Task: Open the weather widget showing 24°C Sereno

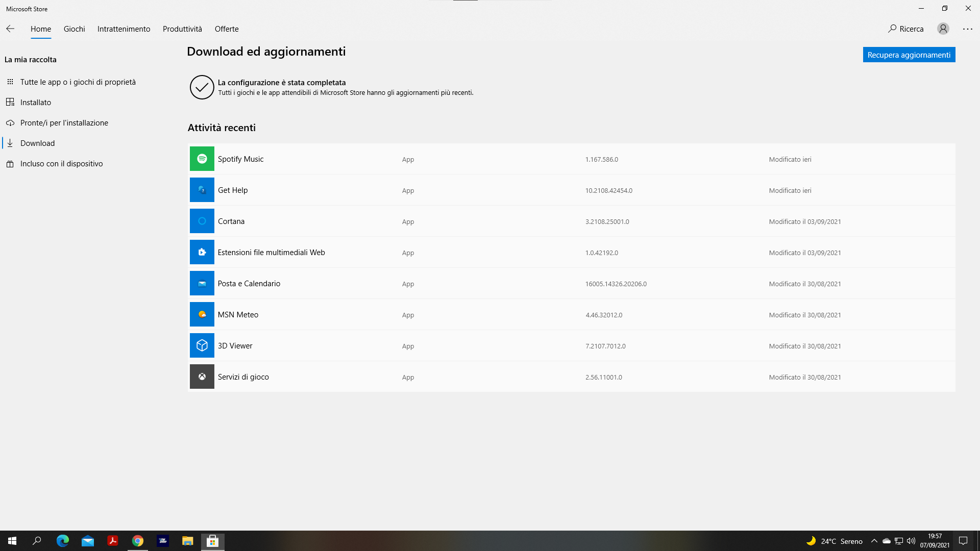Action: [x=834, y=541]
